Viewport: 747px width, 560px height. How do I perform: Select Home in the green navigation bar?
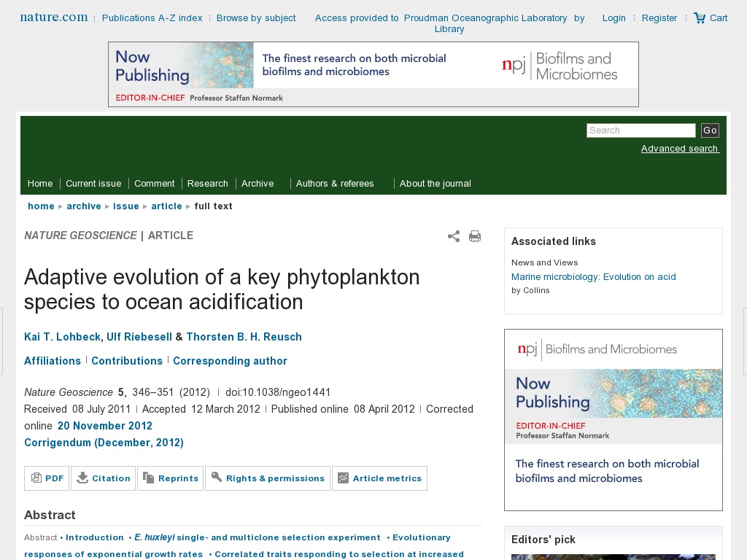click(x=40, y=184)
